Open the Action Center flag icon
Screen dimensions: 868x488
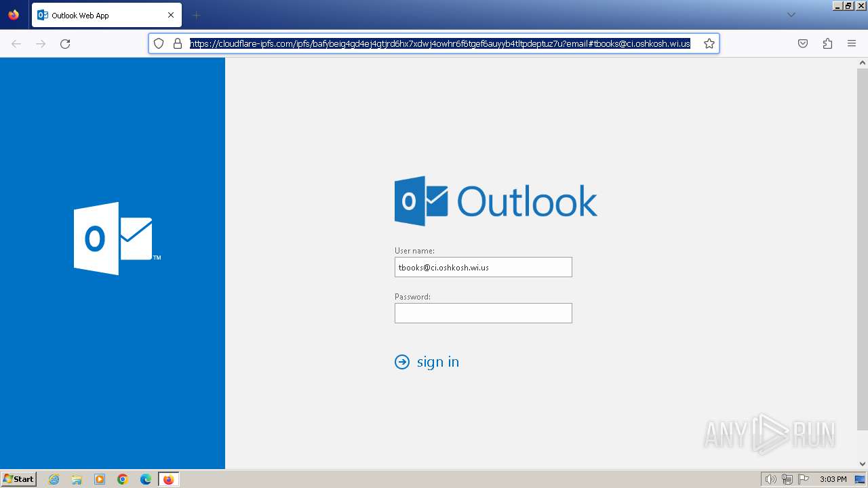pos(804,479)
